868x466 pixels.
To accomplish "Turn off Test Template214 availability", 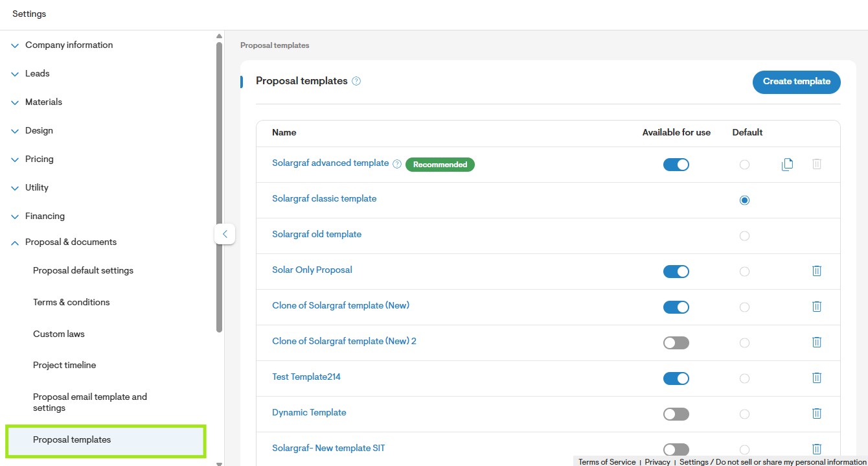I will pos(676,379).
